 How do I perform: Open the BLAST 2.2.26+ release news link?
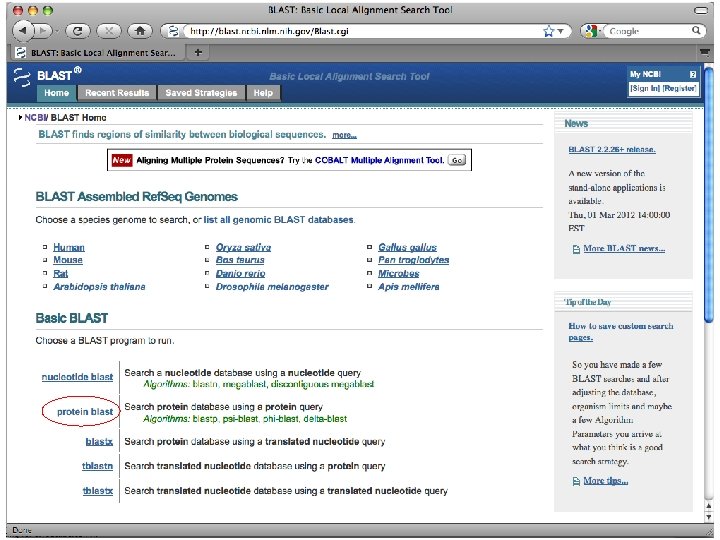[x=612, y=149]
